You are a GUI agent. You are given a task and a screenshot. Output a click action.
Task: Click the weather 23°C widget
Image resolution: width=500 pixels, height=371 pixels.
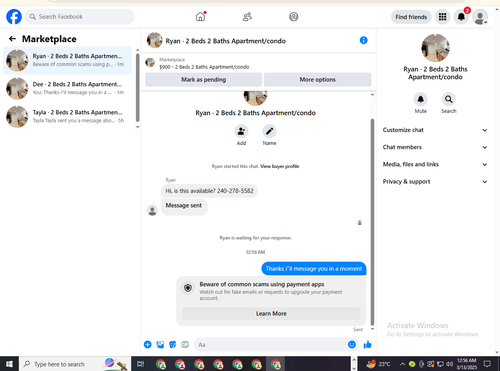pyautogui.click(x=378, y=364)
